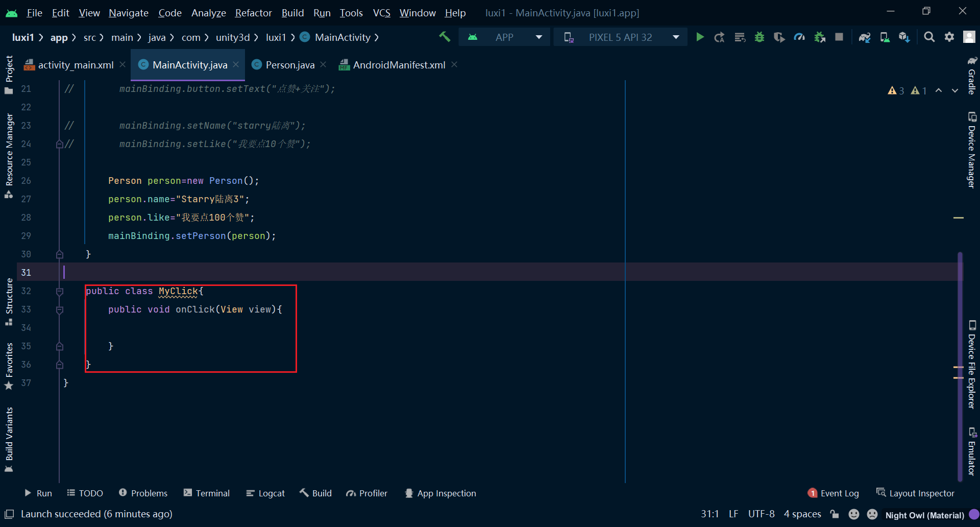The image size is (980, 527).
Task: Close the MainActivity.java tab
Action: [236, 64]
